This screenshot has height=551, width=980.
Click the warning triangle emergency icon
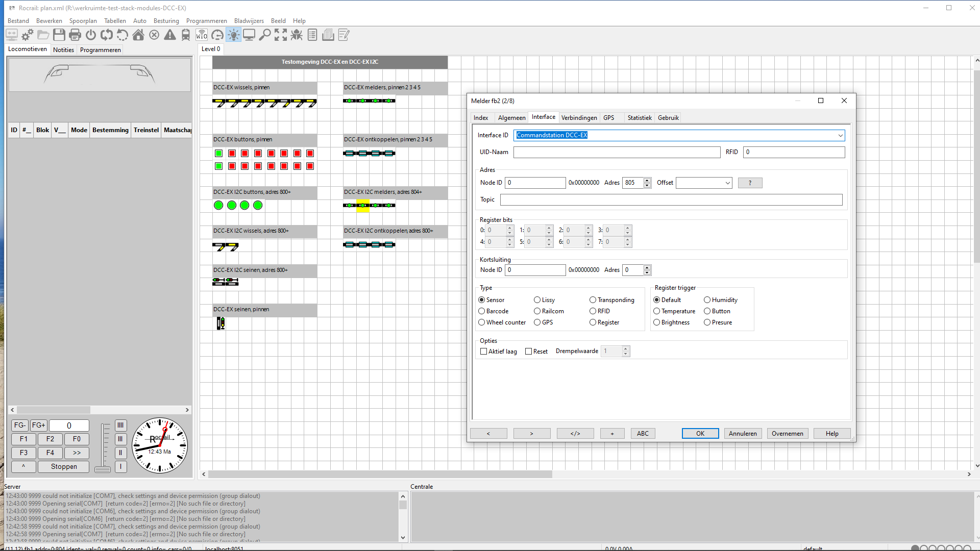[x=170, y=35]
